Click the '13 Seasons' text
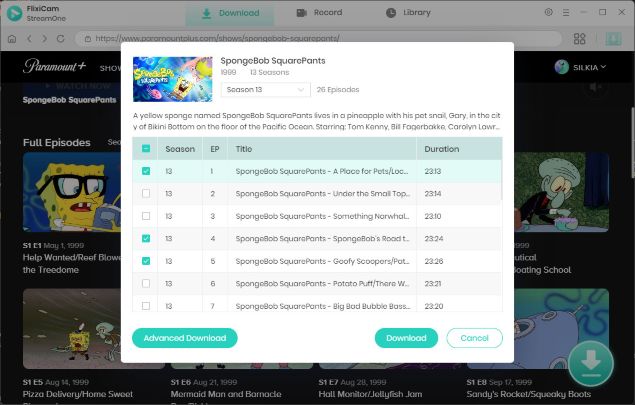The height and width of the screenshot is (405, 635). tap(269, 72)
